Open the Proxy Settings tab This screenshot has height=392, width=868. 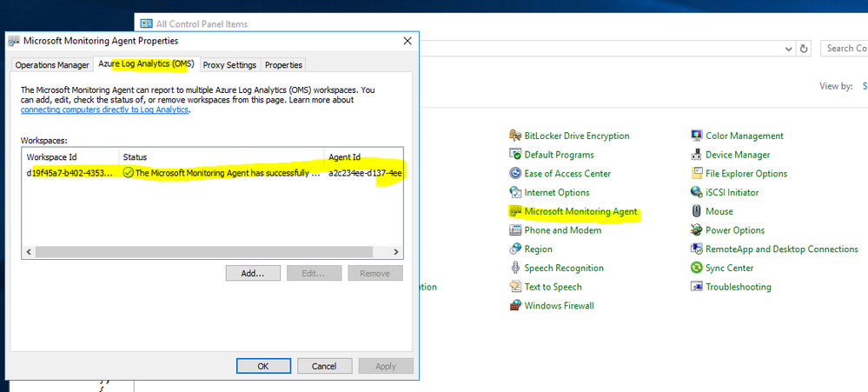(x=229, y=65)
